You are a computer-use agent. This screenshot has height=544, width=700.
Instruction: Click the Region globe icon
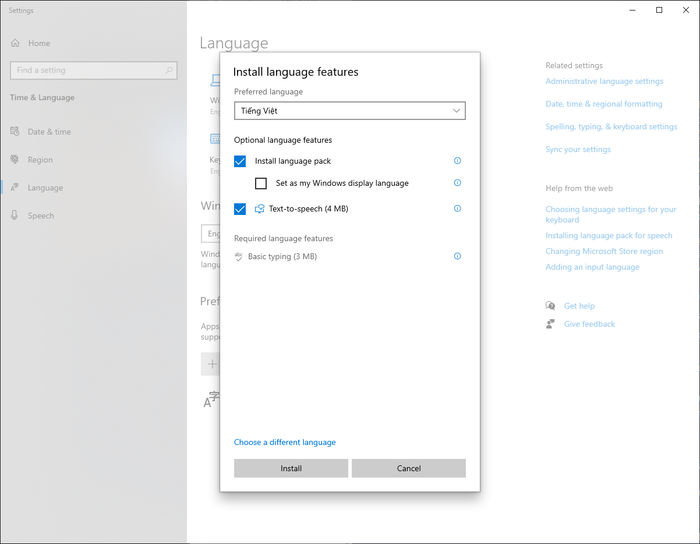[x=15, y=159]
